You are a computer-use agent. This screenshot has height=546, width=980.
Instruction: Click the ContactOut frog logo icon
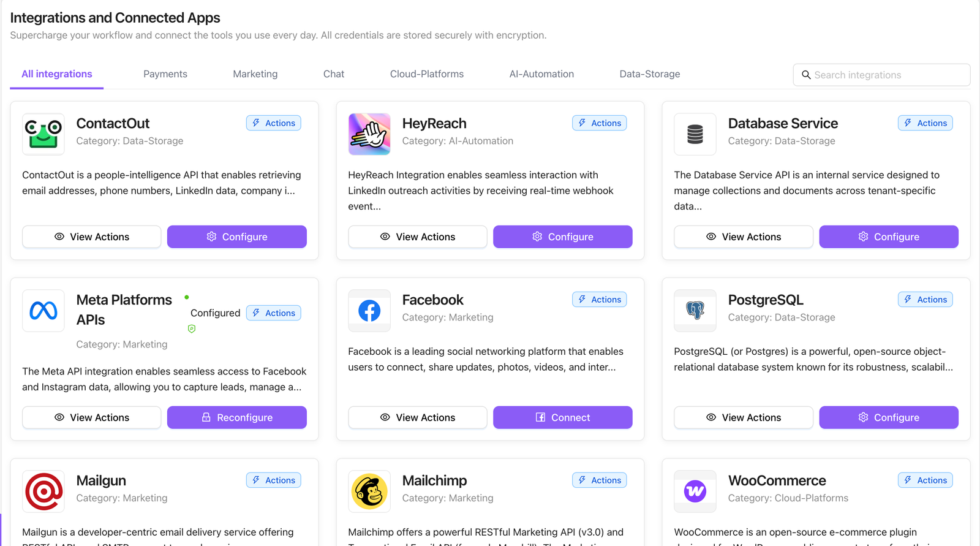click(43, 134)
